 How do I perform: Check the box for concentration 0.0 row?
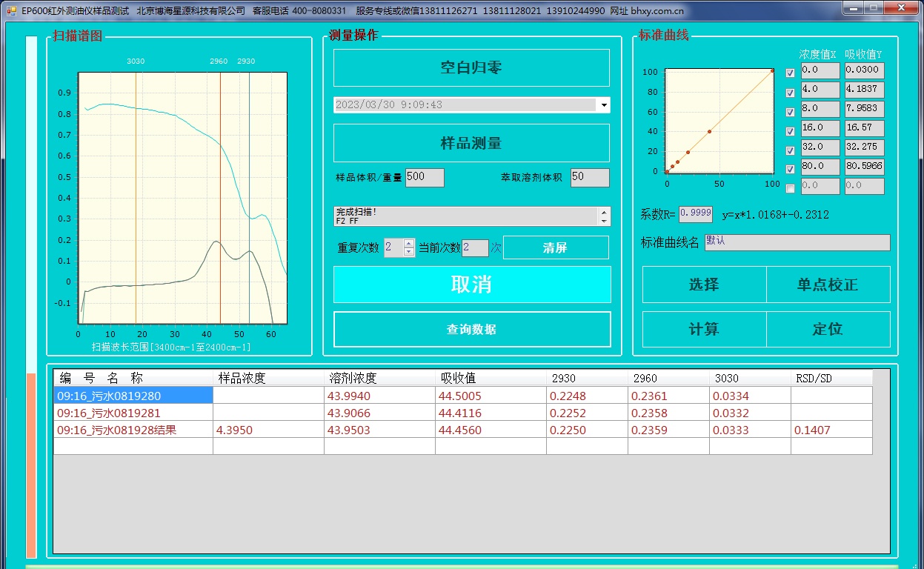[790, 73]
